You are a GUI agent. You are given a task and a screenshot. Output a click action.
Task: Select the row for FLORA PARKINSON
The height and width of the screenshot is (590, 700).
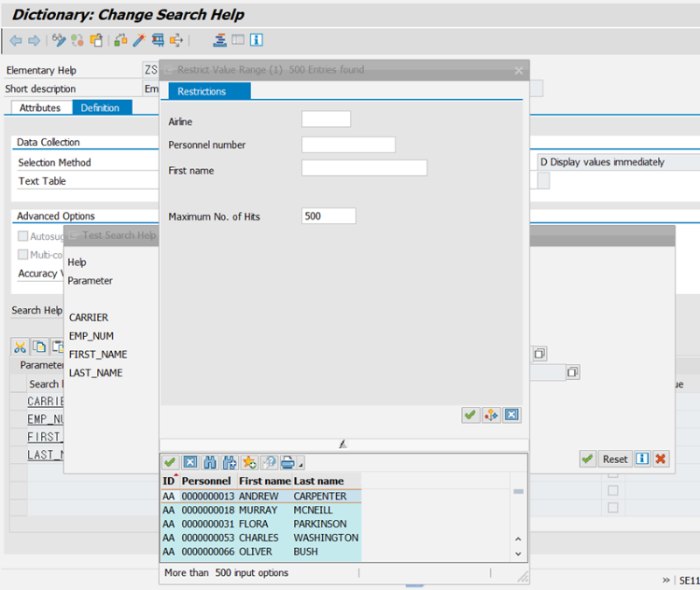tap(261, 523)
